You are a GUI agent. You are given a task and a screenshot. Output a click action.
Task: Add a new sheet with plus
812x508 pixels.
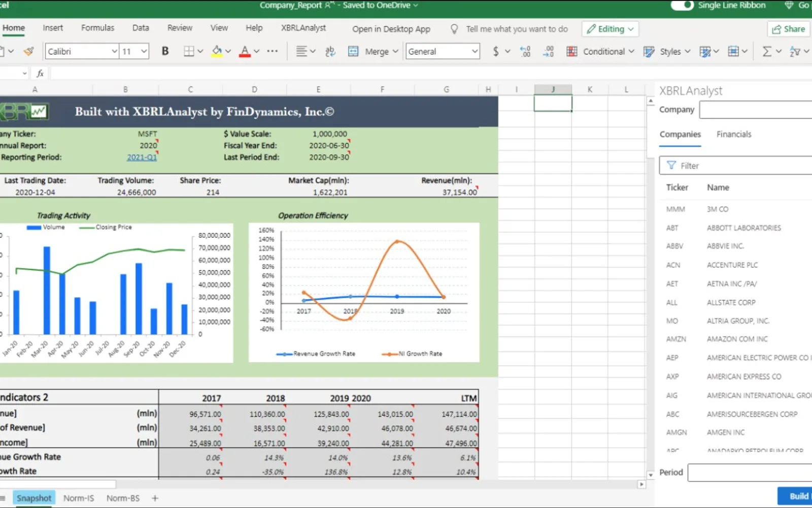pos(155,498)
